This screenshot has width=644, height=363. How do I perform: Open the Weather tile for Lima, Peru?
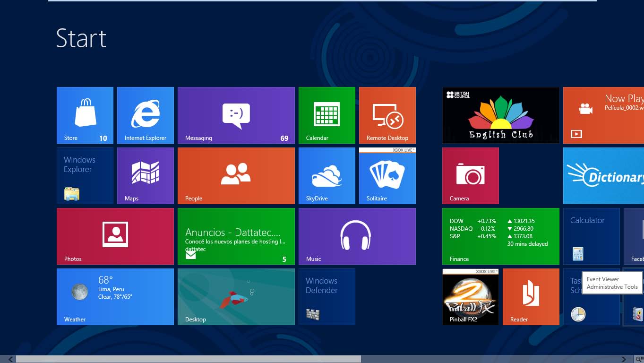[115, 297]
